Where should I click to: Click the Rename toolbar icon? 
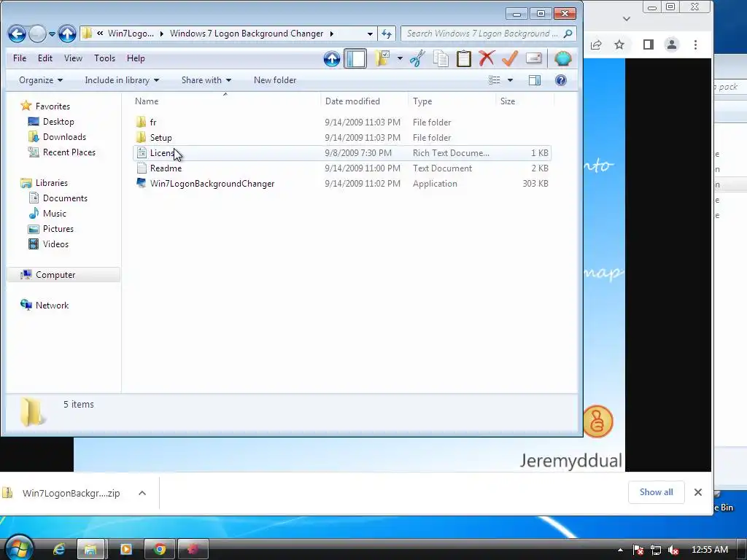(x=533, y=58)
